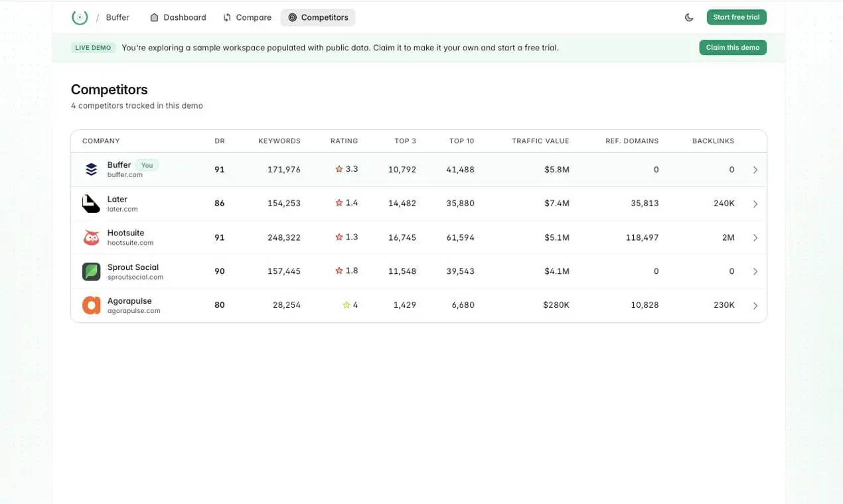Click the Buffer breadcrumb workspace name

[117, 17]
